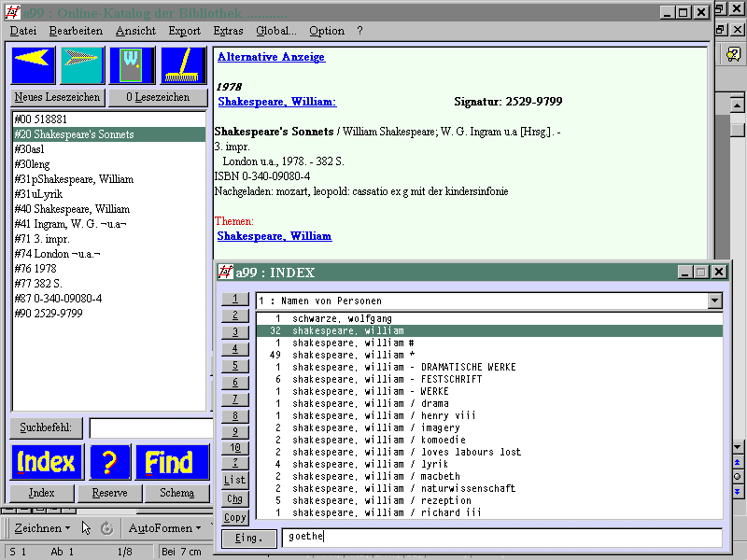Click the a99 icon in INDEX window title
The image size is (747, 560).
click(x=225, y=272)
